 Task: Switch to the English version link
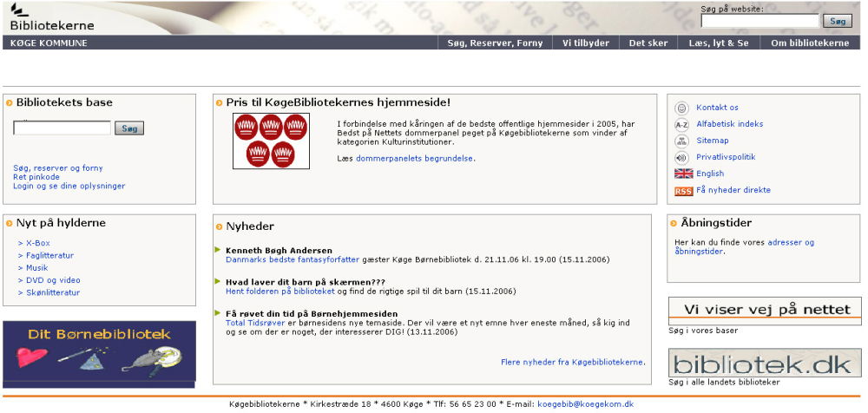pyautogui.click(x=710, y=174)
